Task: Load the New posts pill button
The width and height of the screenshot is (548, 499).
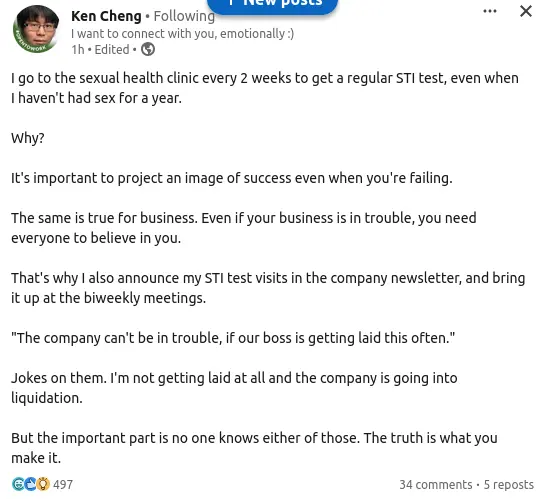Action: [273, 4]
